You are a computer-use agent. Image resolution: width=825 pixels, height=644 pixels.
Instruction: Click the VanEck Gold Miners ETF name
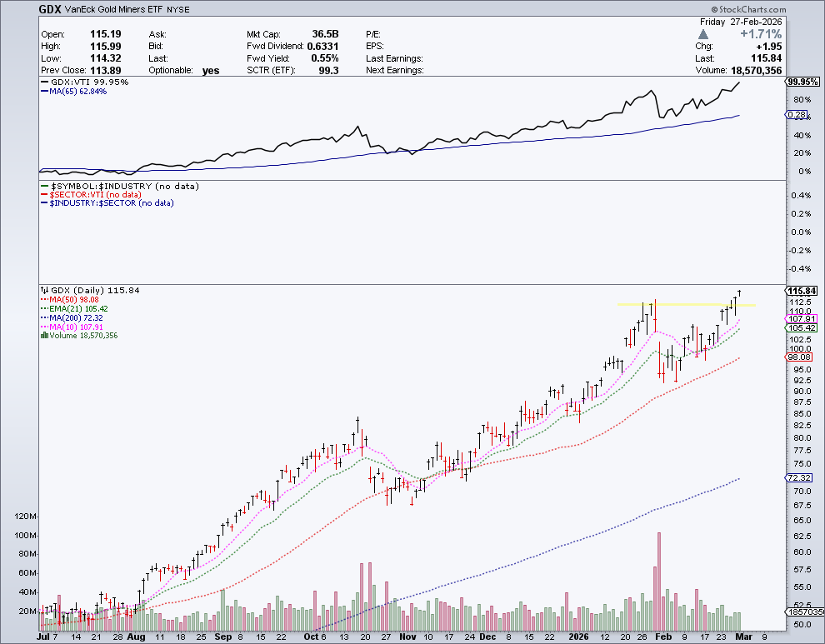113,9
